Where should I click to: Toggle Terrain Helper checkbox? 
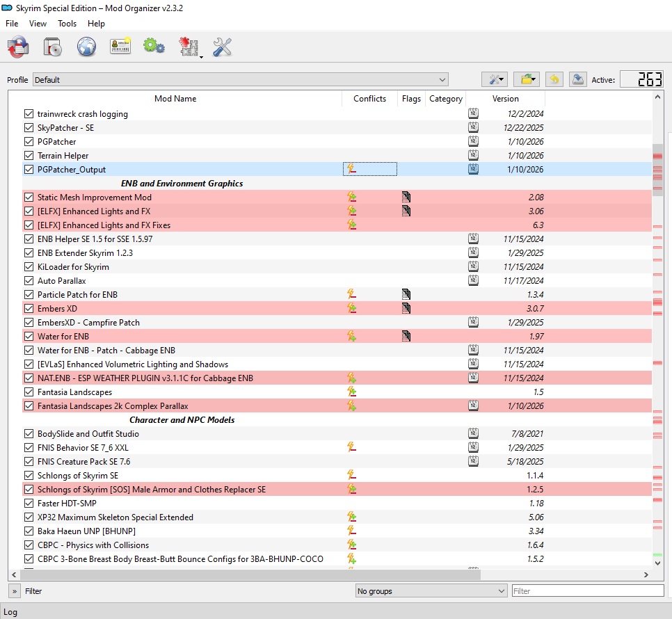29,156
